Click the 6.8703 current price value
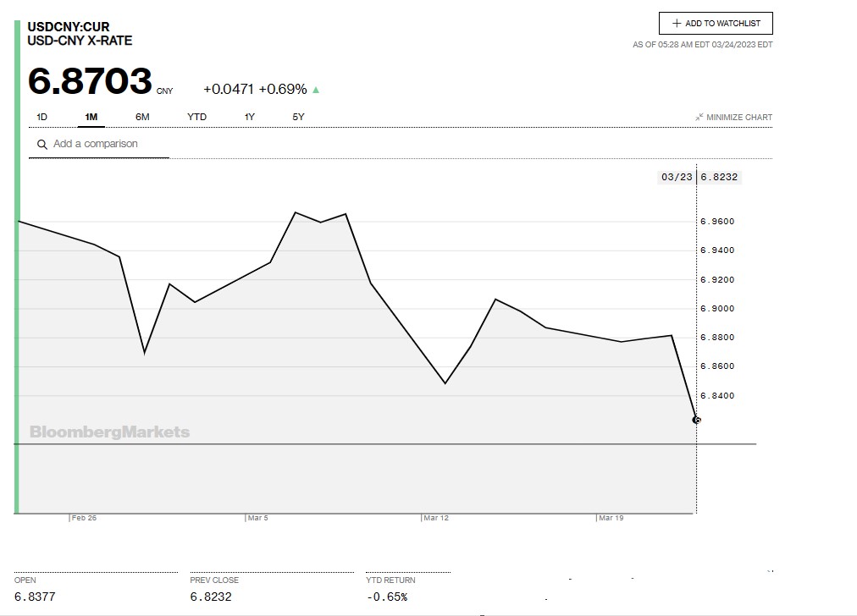Viewport: 857px width, 616px height. point(90,81)
